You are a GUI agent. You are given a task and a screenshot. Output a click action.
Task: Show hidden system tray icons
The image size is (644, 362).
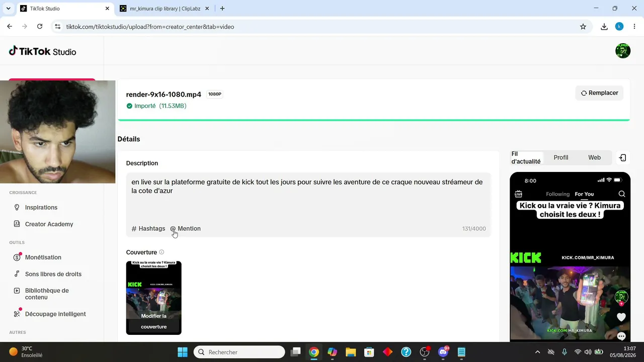tap(537, 352)
